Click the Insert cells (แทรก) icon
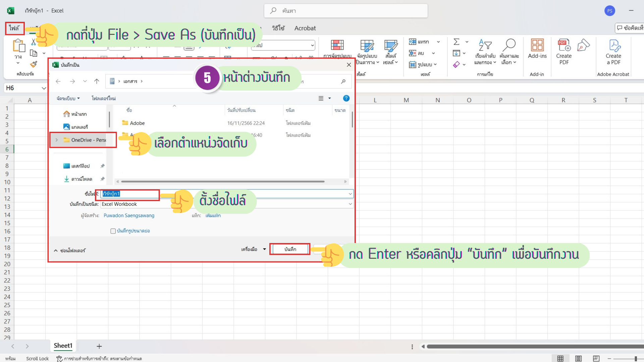Image resolution: width=644 pixels, height=362 pixels. (413, 42)
